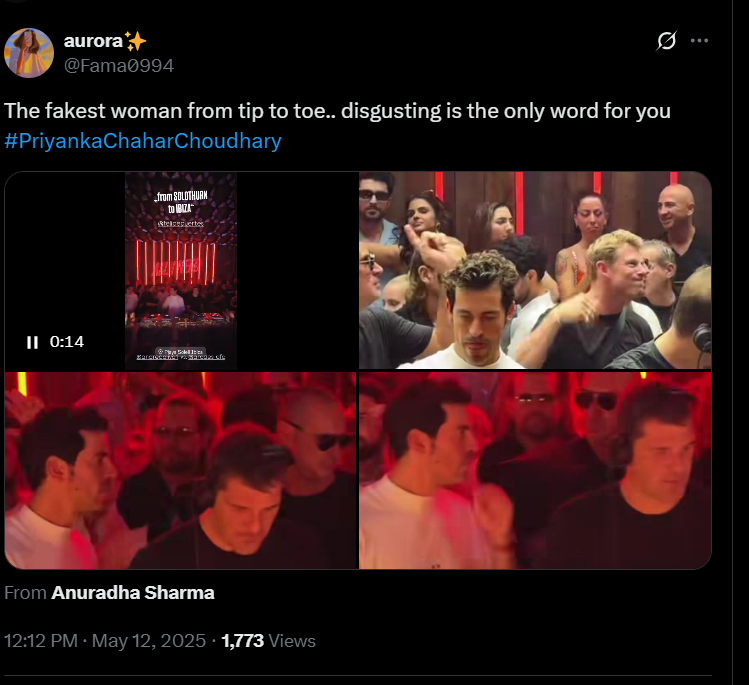Image resolution: width=749 pixels, height=685 pixels.
Task: Open the top-right crowd photo
Action: (535, 270)
